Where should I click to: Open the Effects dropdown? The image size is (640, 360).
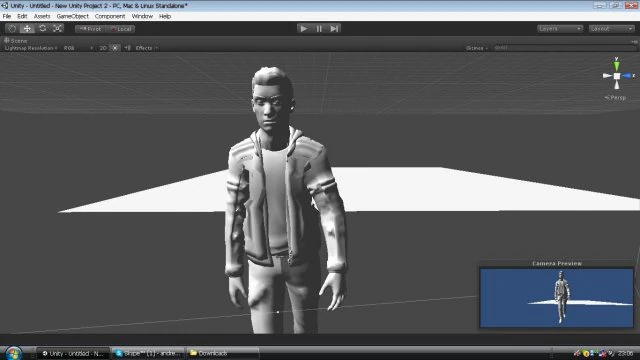pyautogui.click(x=147, y=48)
